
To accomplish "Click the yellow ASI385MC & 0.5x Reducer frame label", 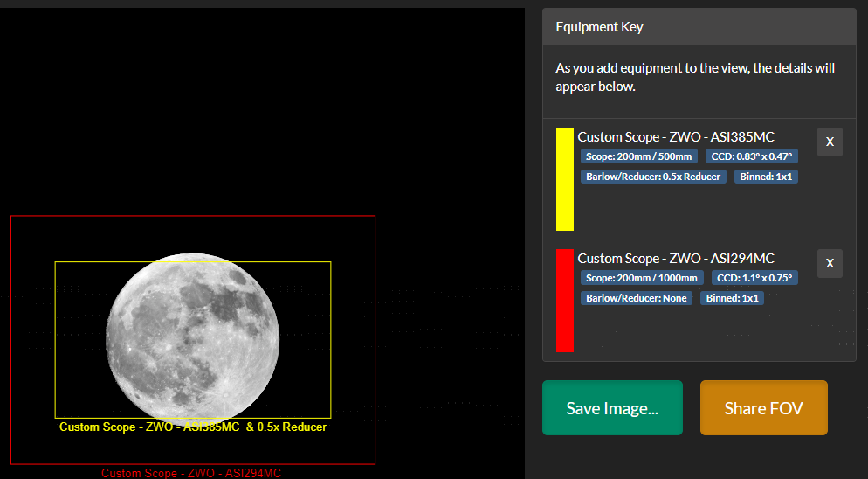I will coord(193,427).
